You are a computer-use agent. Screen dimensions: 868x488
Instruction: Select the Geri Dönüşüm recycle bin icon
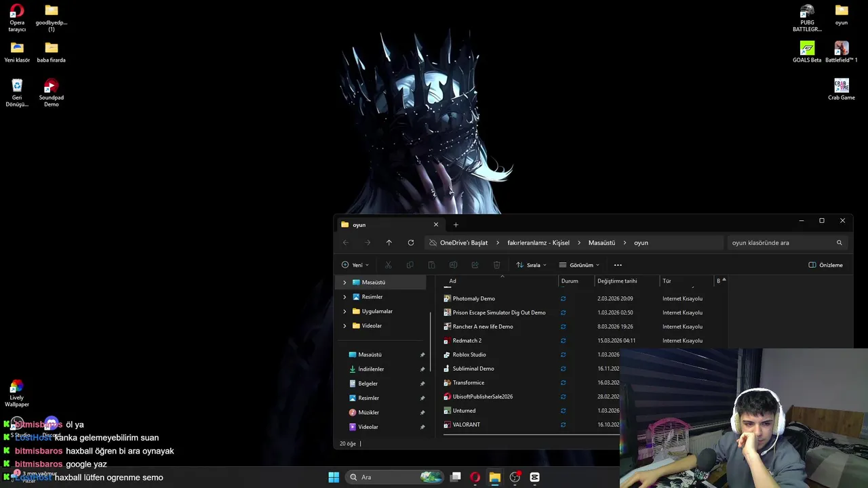tap(17, 93)
